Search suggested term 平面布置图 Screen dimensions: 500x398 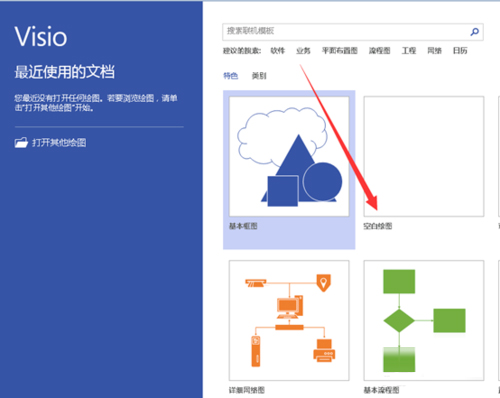click(x=340, y=51)
